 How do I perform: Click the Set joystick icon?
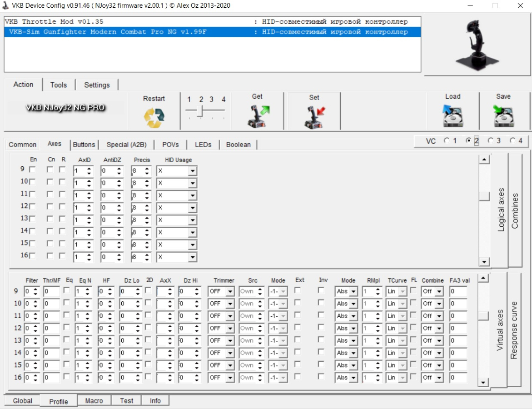pyautogui.click(x=314, y=117)
